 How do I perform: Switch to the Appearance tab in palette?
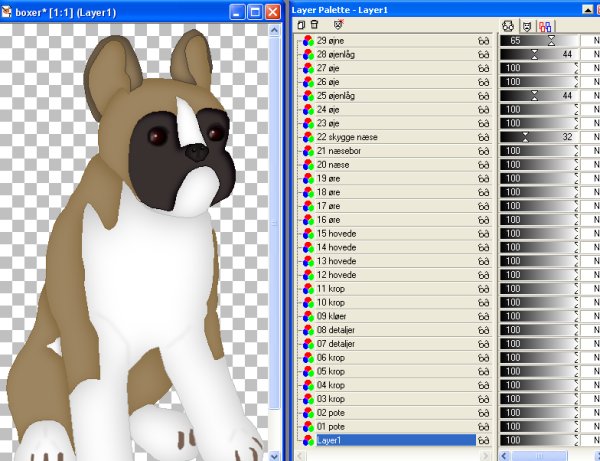[x=508, y=24]
